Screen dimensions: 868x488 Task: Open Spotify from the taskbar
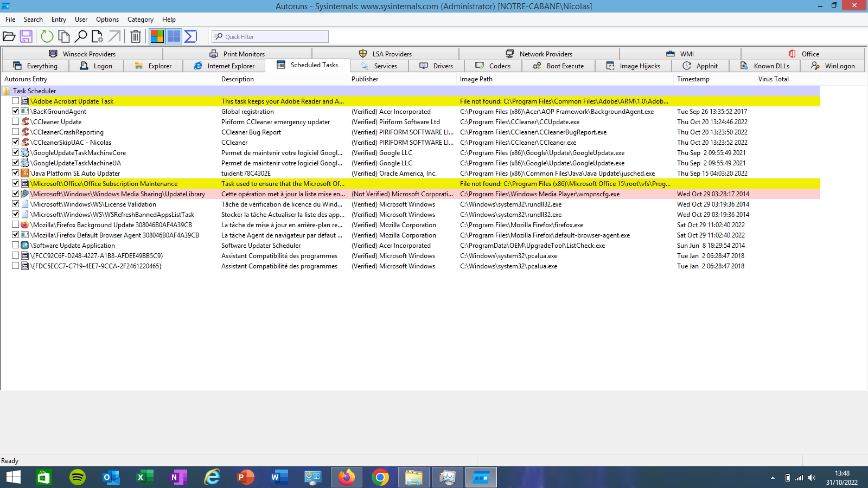pos(78,477)
